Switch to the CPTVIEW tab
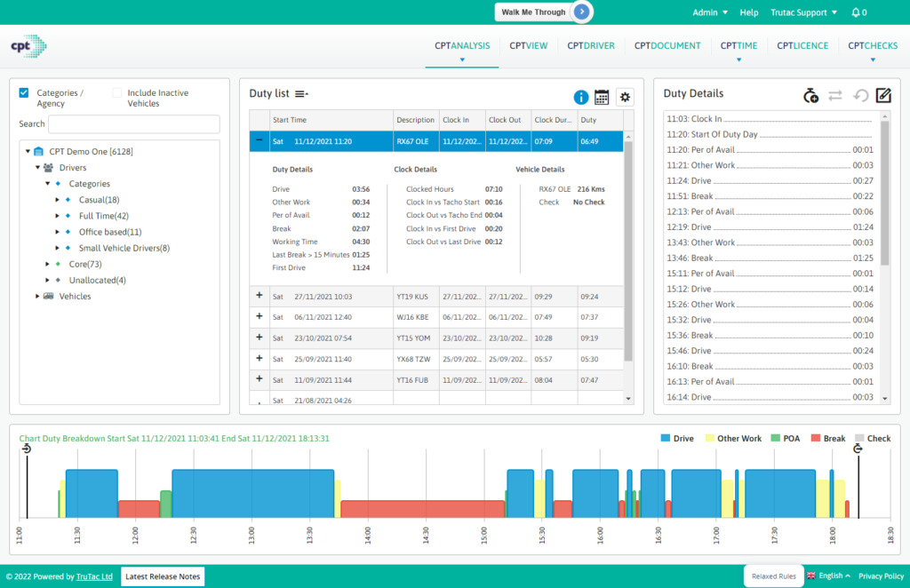The width and height of the screenshot is (910, 588). [529, 45]
